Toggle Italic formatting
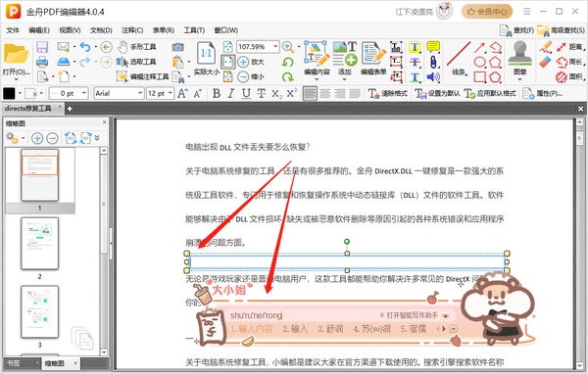 pyautogui.click(x=231, y=93)
